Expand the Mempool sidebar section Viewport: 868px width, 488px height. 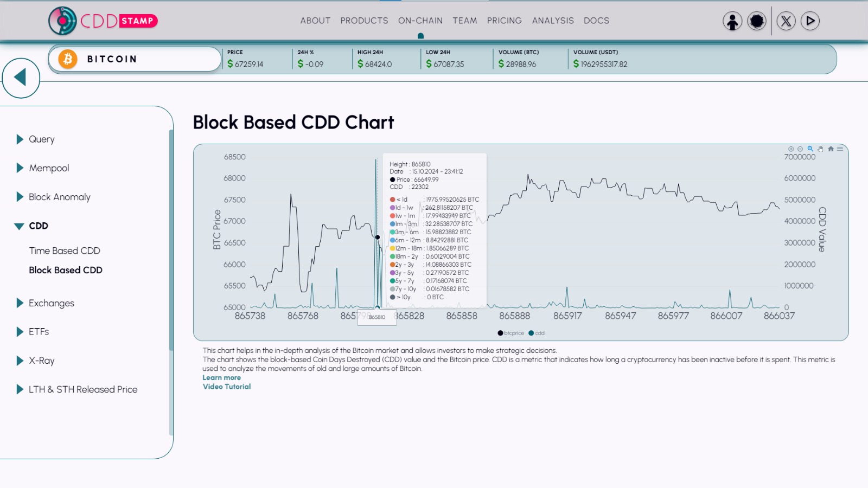(x=49, y=168)
